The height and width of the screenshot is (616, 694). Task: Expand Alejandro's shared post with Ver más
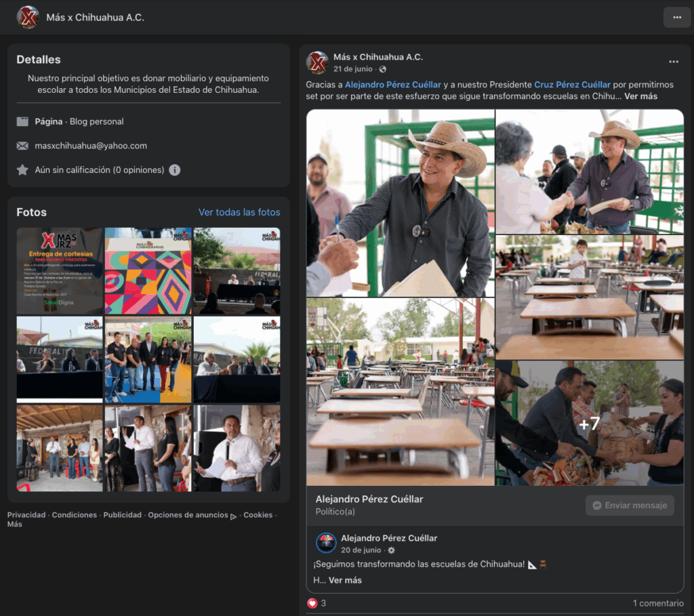(x=346, y=580)
